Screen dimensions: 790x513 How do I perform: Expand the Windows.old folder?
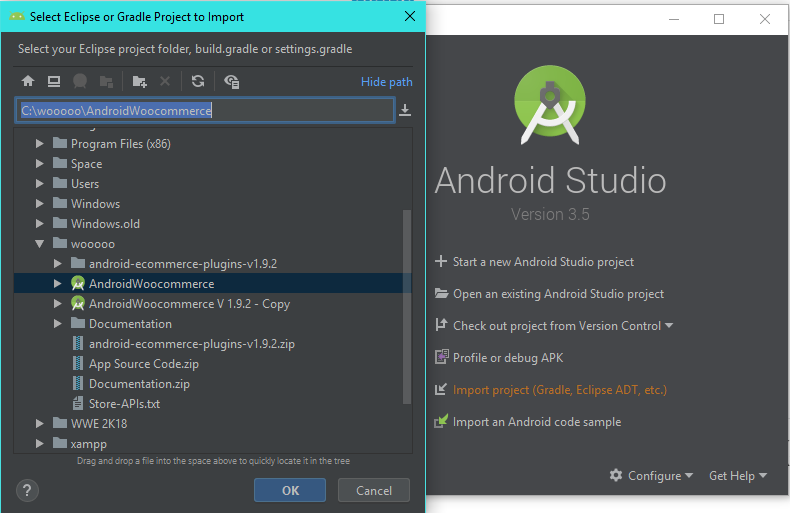pos(39,223)
